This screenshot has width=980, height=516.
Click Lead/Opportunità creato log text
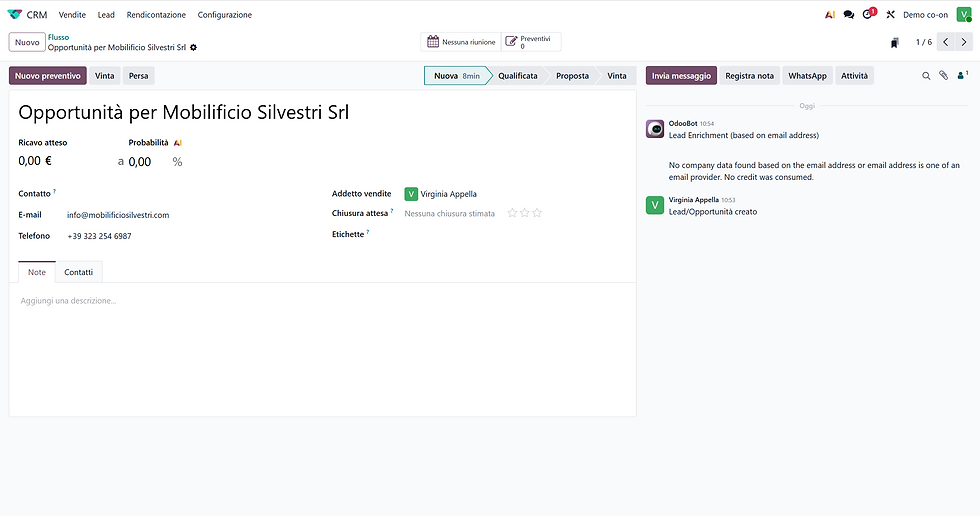712,212
